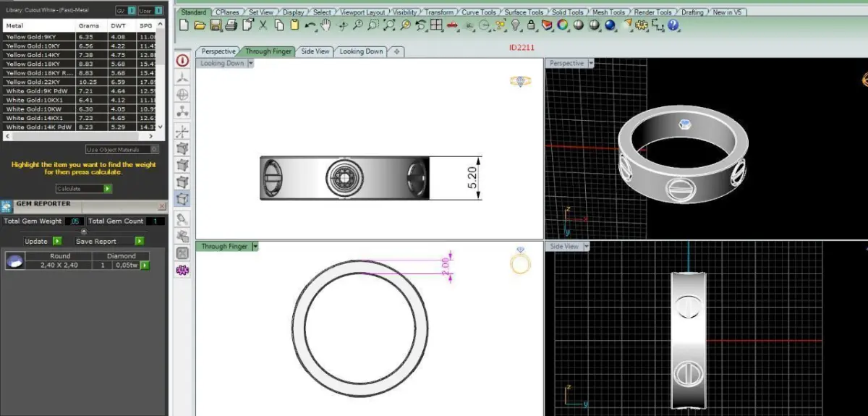Click the purple gear icon in the side toolbar
868x416 pixels.
point(182,270)
